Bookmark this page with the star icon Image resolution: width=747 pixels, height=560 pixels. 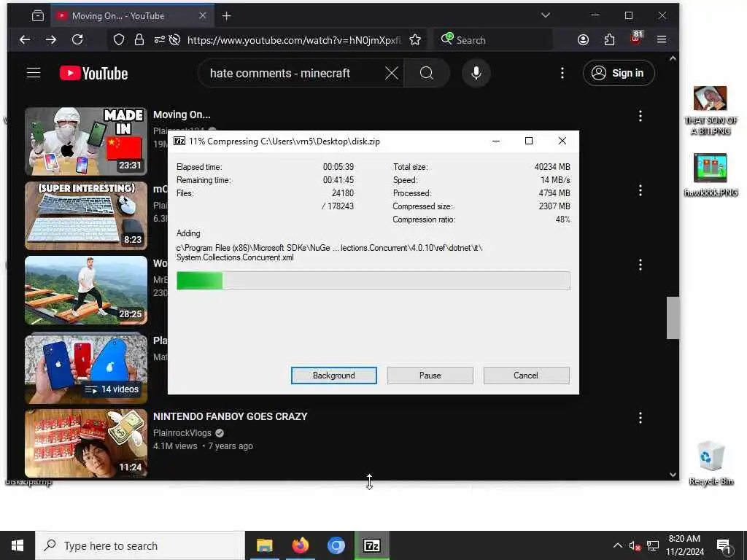(415, 40)
